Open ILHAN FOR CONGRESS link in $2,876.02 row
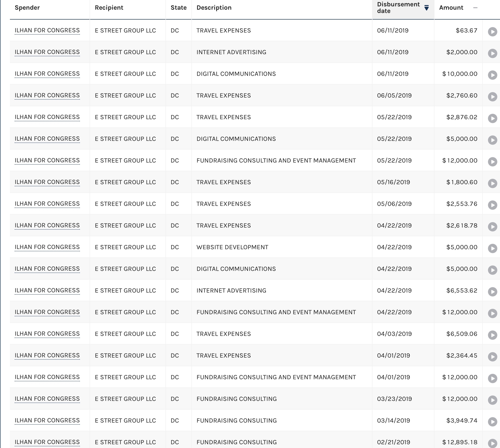 (x=47, y=117)
